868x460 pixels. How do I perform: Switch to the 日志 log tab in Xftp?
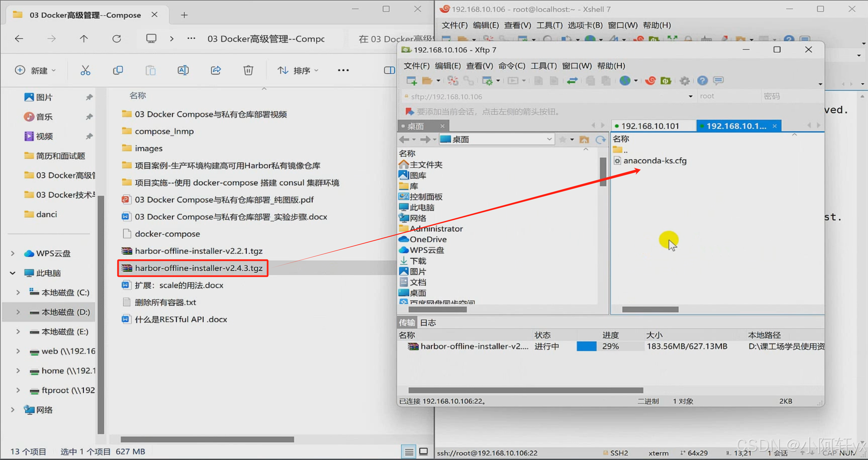point(428,323)
